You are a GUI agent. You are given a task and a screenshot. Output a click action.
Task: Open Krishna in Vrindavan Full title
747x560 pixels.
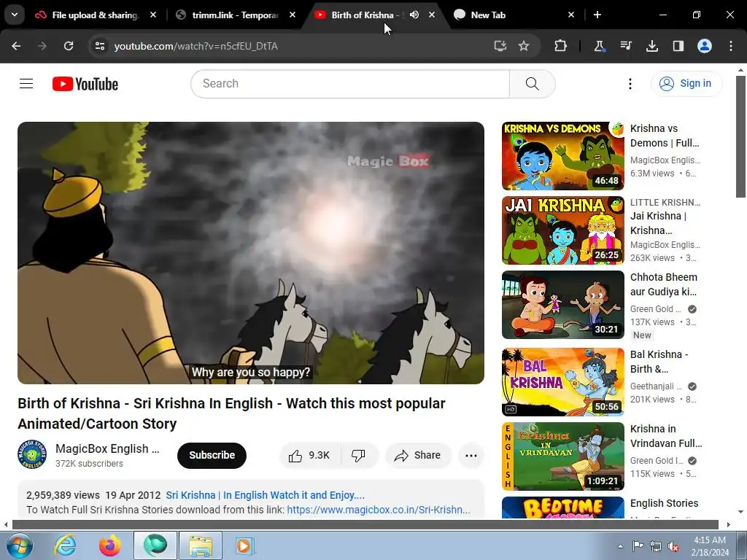(x=666, y=436)
